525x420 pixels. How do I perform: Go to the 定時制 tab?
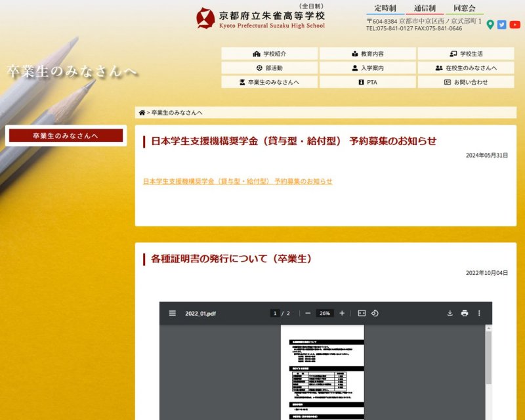(x=385, y=9)
